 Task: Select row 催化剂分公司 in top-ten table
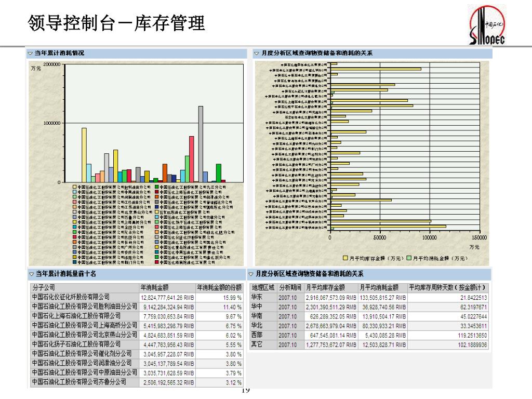(137, 354)
